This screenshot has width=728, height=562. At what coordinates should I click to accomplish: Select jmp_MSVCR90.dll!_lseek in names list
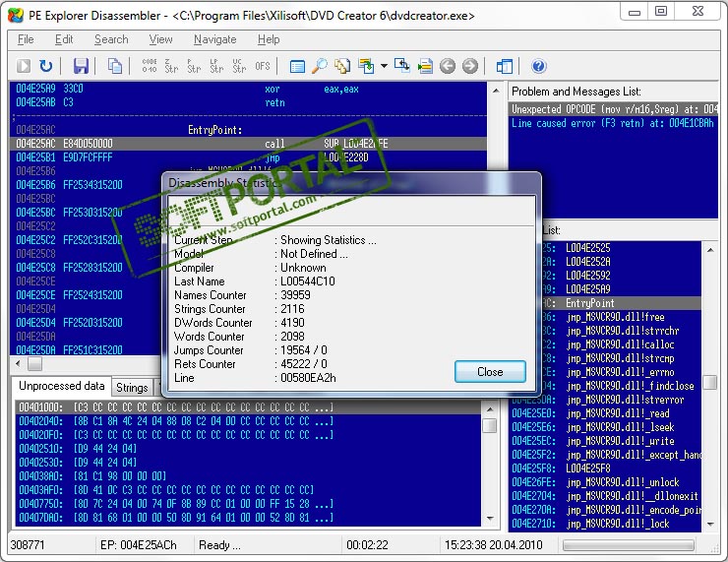(x=606, y=427)
